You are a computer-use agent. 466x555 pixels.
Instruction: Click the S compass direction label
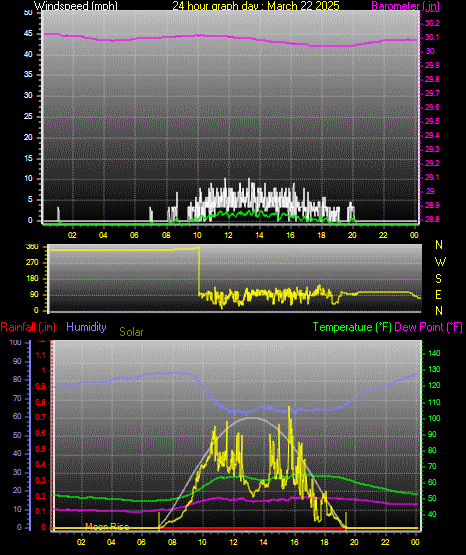438,279
